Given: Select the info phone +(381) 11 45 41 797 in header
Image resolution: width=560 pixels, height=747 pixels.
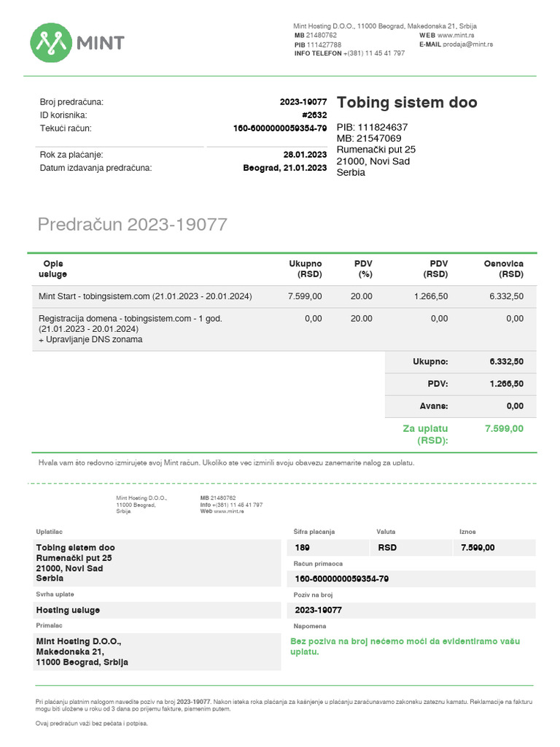Looking at the screenshot, I should click(x=374, y=53).
